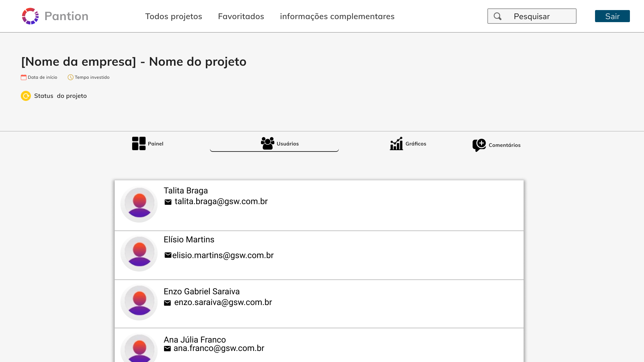Viewport: 644px width, 362px height.
Task: Click the envelope icon beside talita.braga email
Action: (168, 202)
